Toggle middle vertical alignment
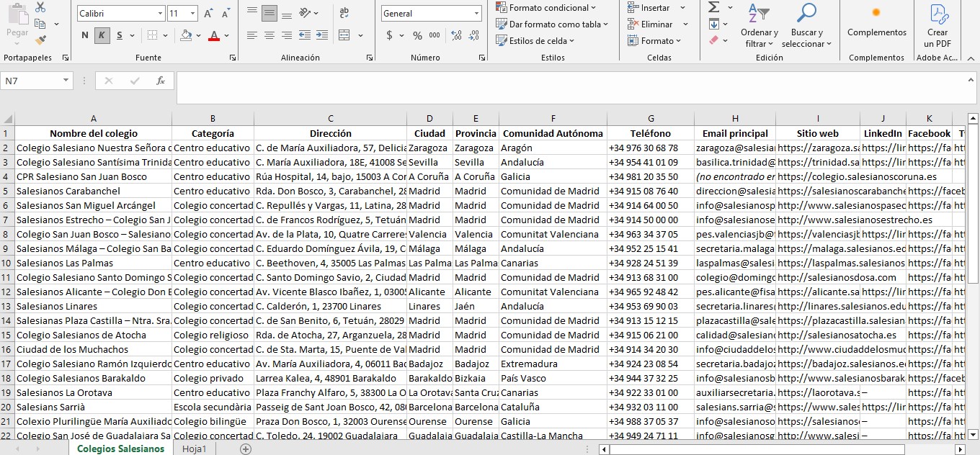Screen dimensions: 980x455 [x=269, y=13]
